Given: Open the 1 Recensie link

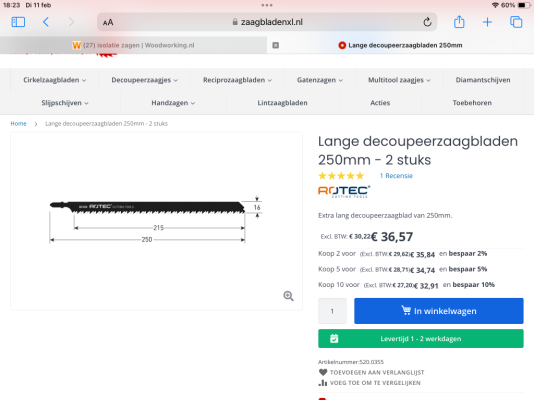Looking at the screenshot, I should [x=396, y=176].
